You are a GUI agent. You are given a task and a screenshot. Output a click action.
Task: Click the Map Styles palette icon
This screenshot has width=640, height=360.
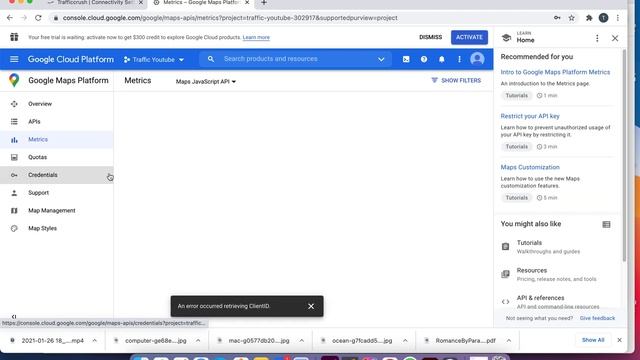(x=14, y=228)
